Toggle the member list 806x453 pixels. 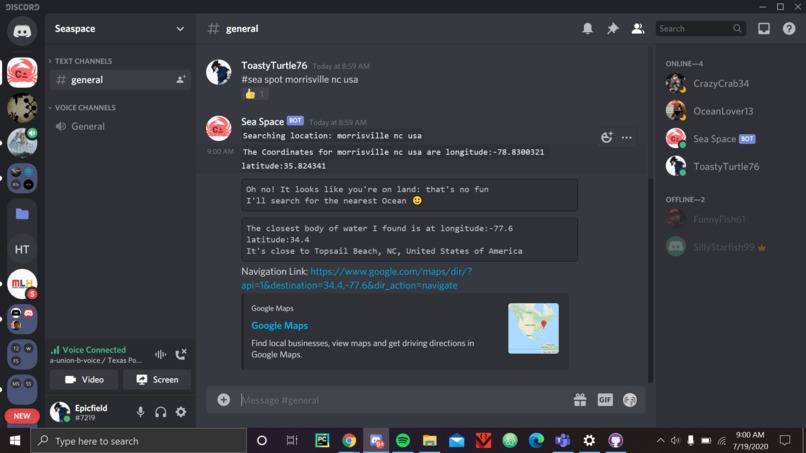pyautogui.click(x=638, y=29)
